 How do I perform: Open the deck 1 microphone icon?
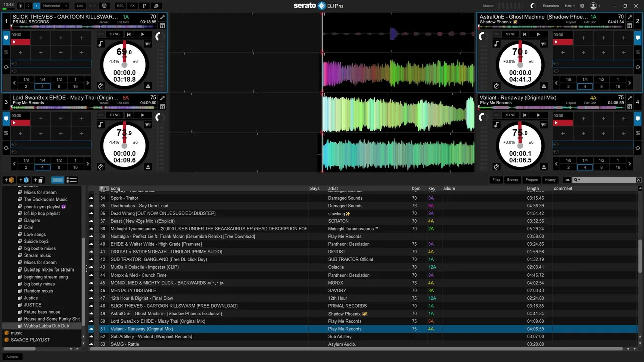coord(162,17)
